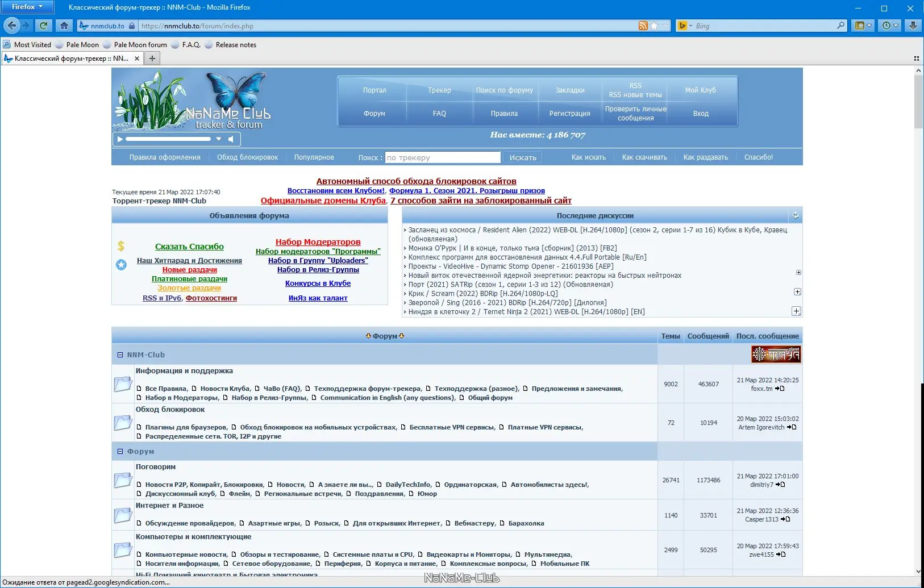924x588 pixels.
Task: Open the Набор Модераторов link
Action: (x=318, y=242)
